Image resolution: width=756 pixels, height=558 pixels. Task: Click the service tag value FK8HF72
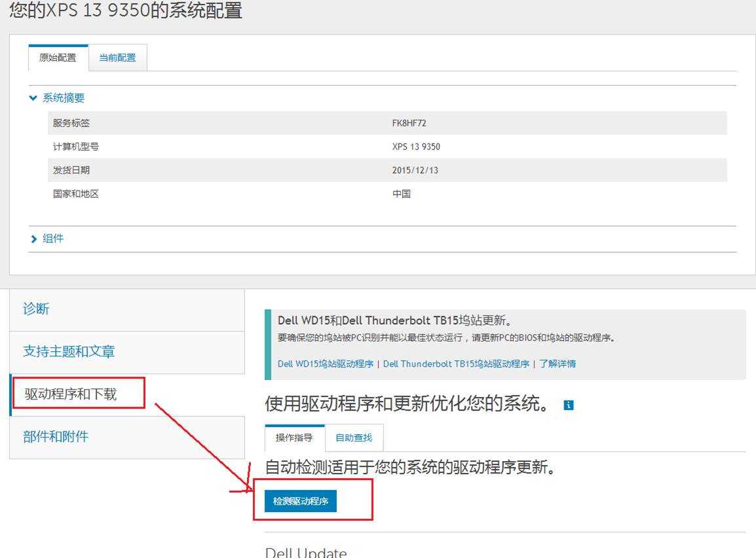409,123
